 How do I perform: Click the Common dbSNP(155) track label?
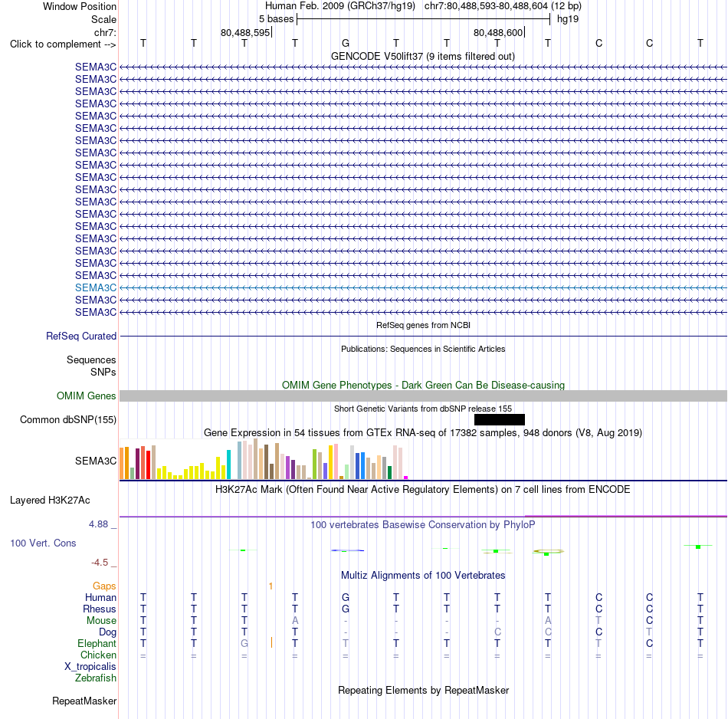(x=68, y=419)
